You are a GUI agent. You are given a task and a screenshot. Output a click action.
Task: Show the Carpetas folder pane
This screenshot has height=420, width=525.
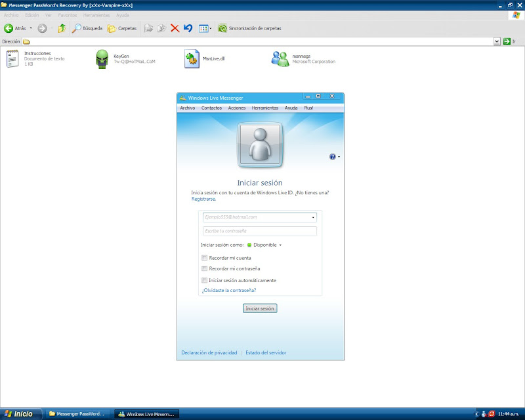tap(122, 28)
